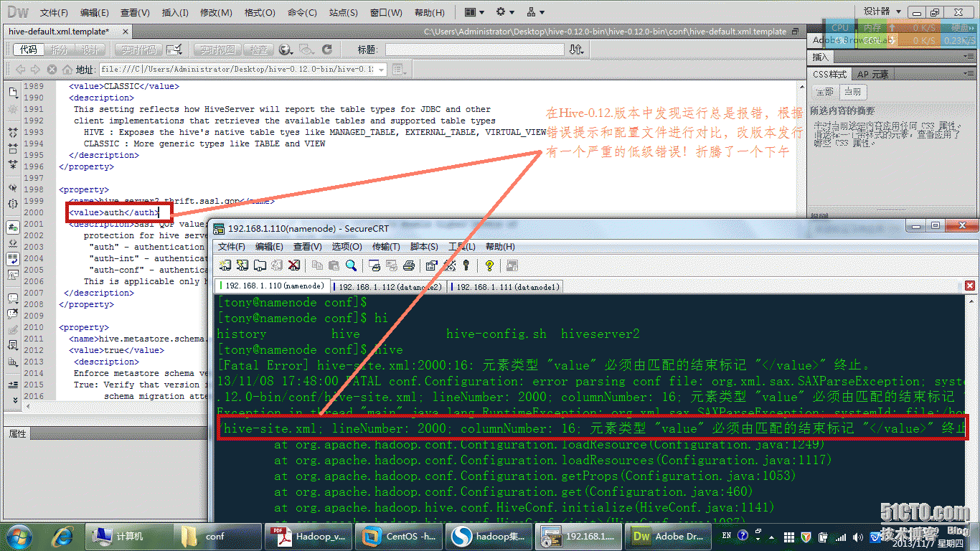Open CentOS VMware taskbar item
Image resolution: width=980 pixels, height=551 pixels.
(400, 536)
